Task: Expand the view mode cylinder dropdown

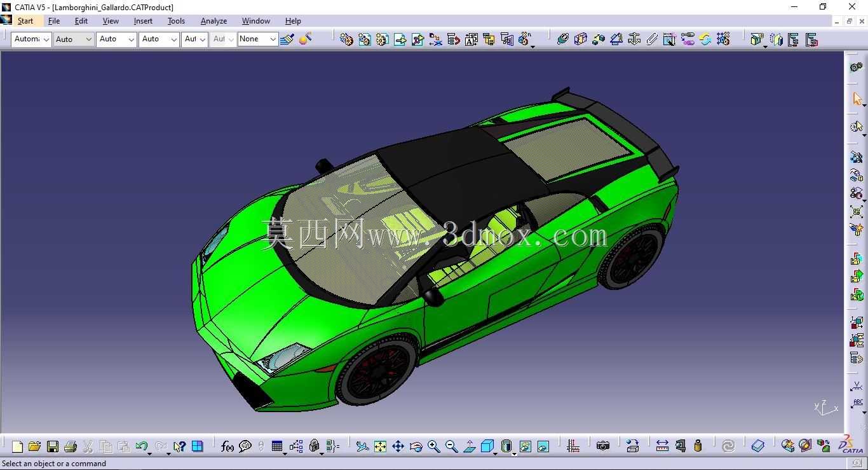Action: [x=514, y=453]
